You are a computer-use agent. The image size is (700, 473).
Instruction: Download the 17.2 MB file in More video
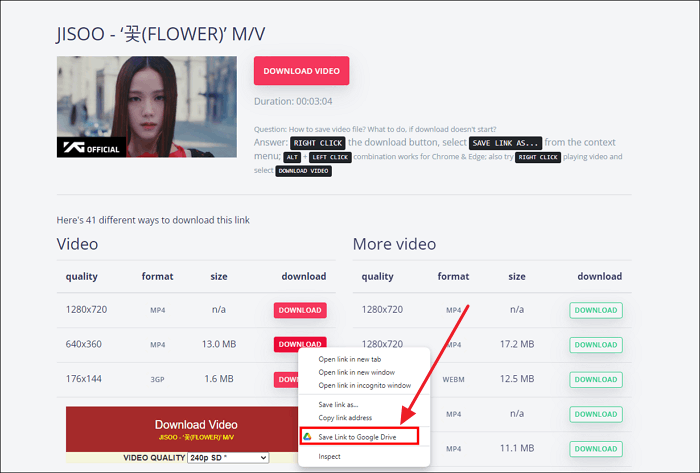pyautogui.click(x=596, y=344)
